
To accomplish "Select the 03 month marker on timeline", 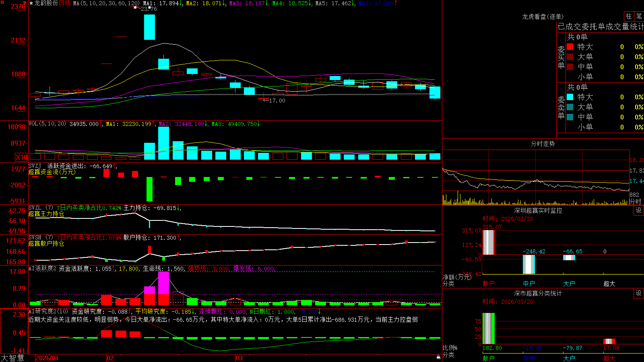I will pos(239,358).
